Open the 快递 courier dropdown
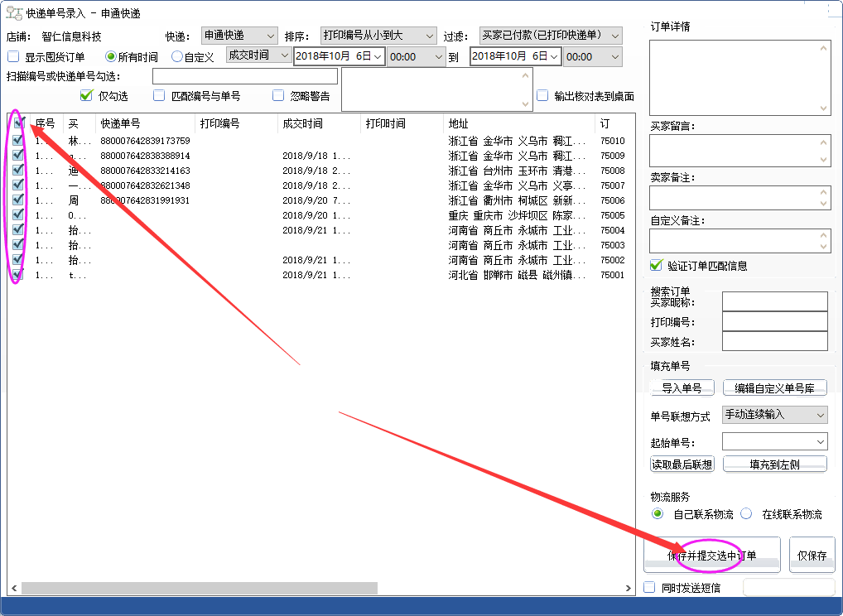The image size is (843, 616). point(240,36)
